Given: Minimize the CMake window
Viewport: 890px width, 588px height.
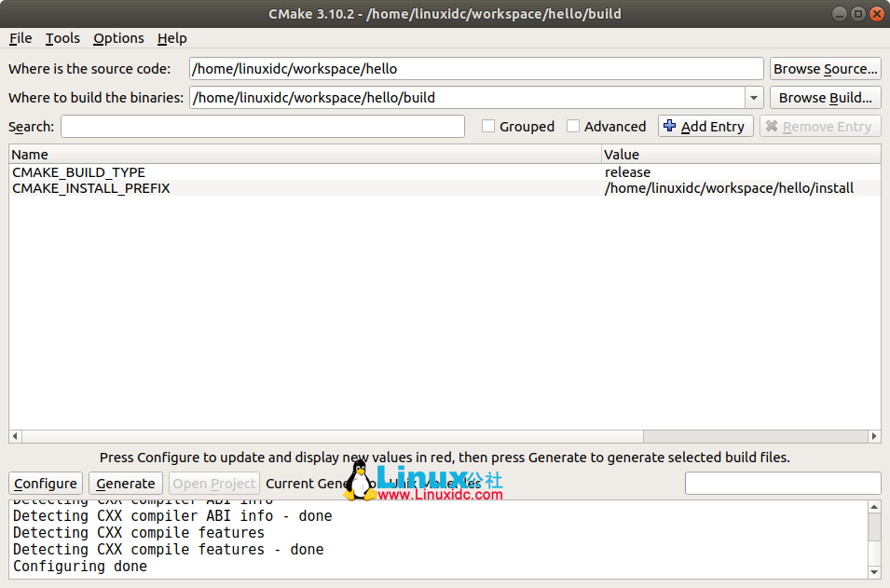Looking at the screenshot, I should [840, 14].
